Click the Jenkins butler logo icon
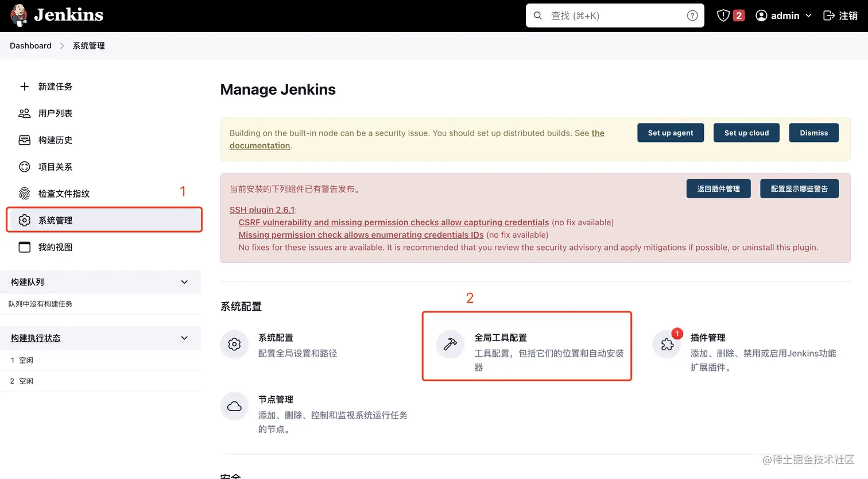Image resolution: width=868 pixels, height=479 pixels. (19, 16)
